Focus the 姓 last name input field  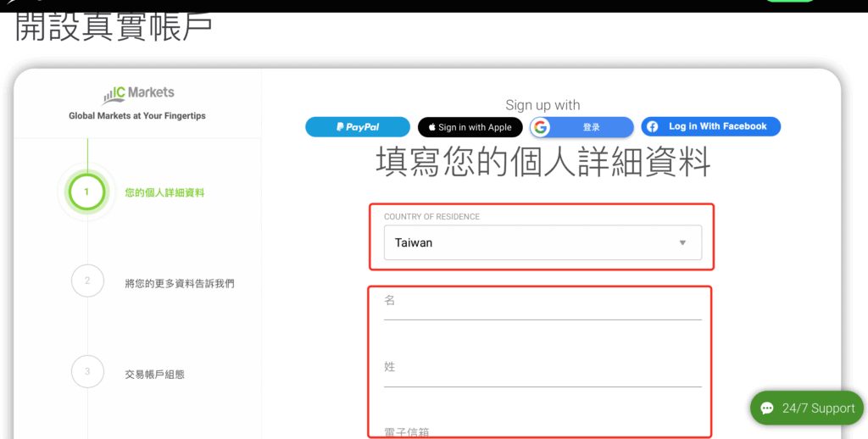[x=542, y=374]
